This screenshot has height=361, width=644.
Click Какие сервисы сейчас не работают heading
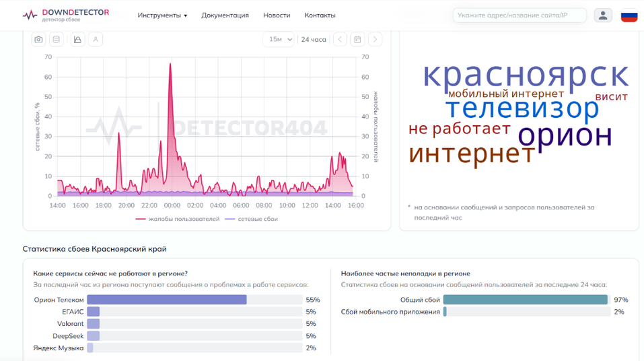tap(110, 273)
